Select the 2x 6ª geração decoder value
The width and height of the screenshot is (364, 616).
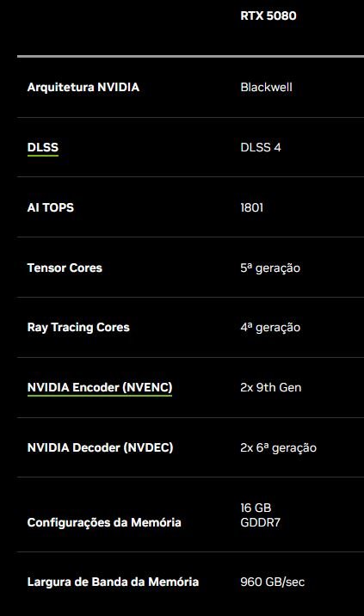pyautogui.click(x=278, y=447)
